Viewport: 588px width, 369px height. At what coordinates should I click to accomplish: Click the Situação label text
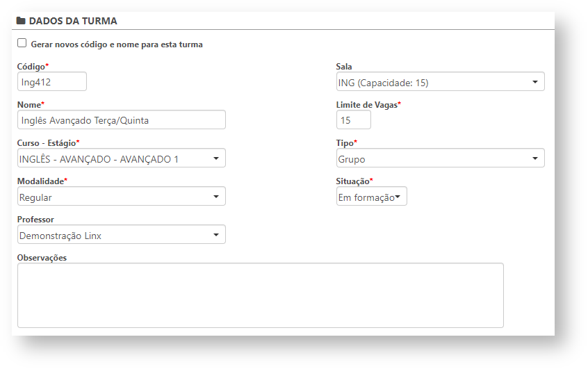pyautogui.click(x=354, y=181)
